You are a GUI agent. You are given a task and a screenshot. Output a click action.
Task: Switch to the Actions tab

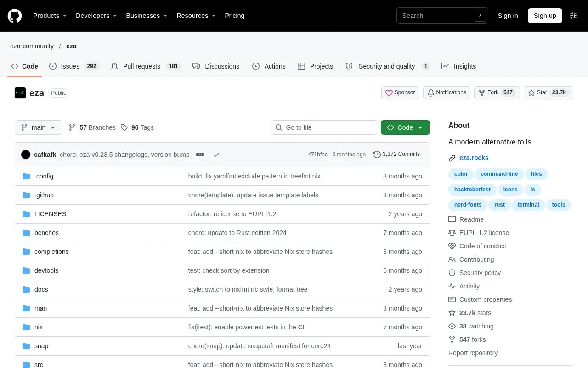pyautogui.click(x=269, y=66)
